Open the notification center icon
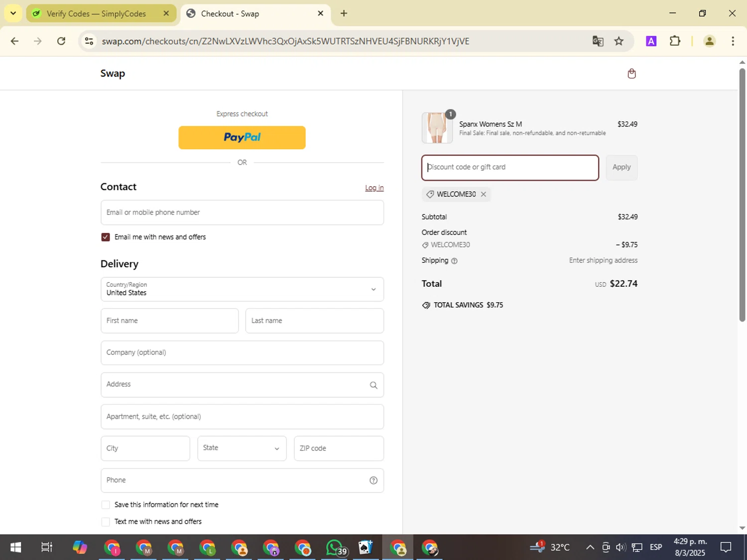The height and width of the screenshot is (560, 747). 726,548
